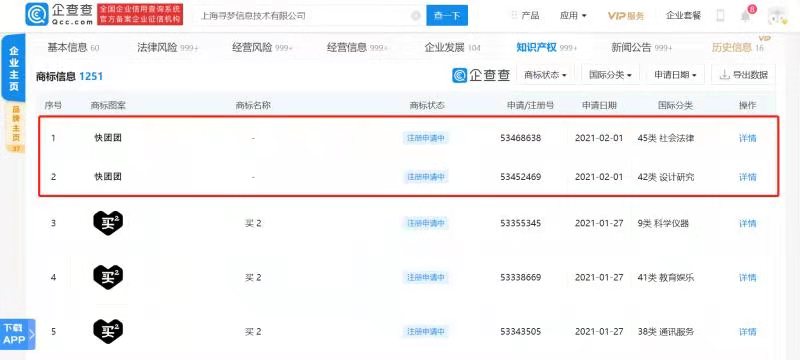Viewport: 800px width, 360px height.
Task: Open the notification bell icon
Action: (745, 16)
